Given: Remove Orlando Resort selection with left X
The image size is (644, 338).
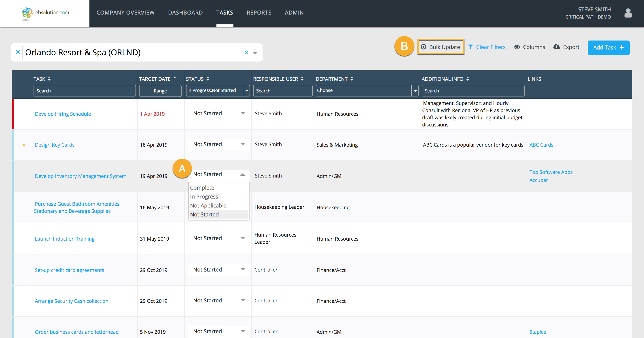Looking at the screenshot, I should pyautogui.click(x=18, y=52).
